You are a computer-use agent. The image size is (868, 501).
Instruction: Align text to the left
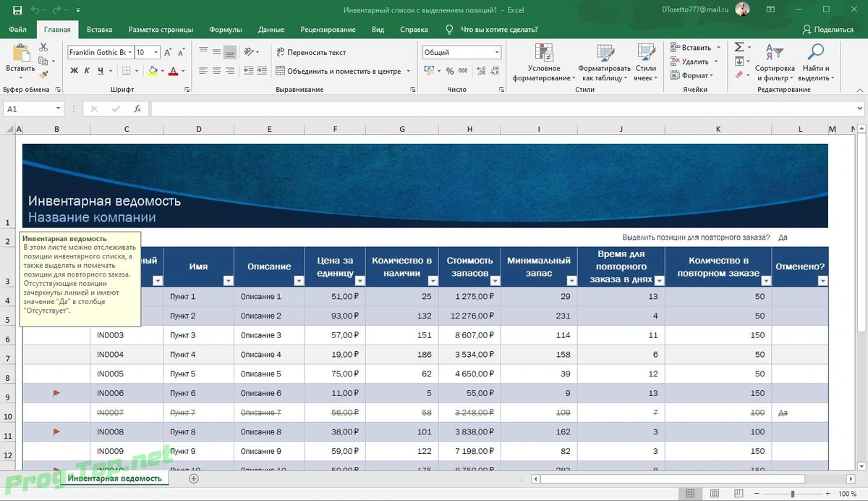click(203, 71)
